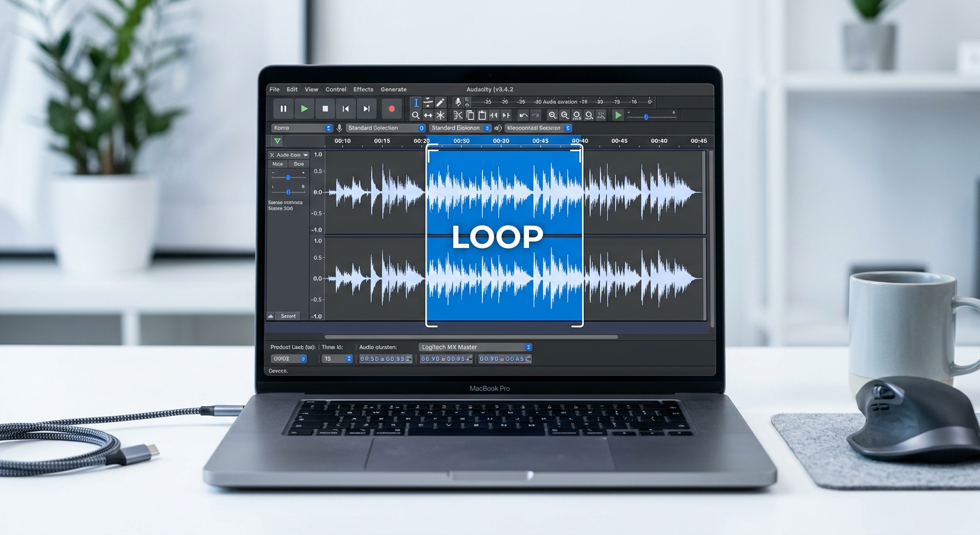Click the Cut scissors icon

[458, 116]
